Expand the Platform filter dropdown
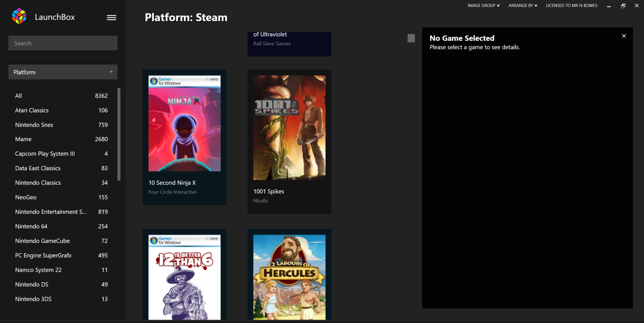Screen dimensions: 644x323 pos(63,72)
